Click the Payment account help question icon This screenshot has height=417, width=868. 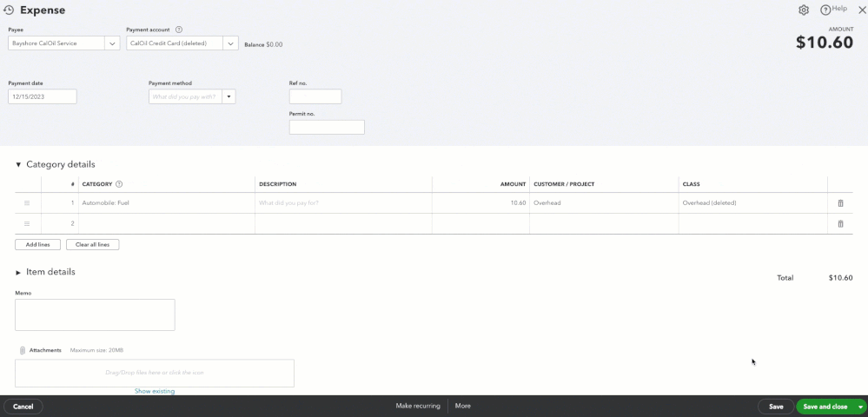(x=179, y=30)
